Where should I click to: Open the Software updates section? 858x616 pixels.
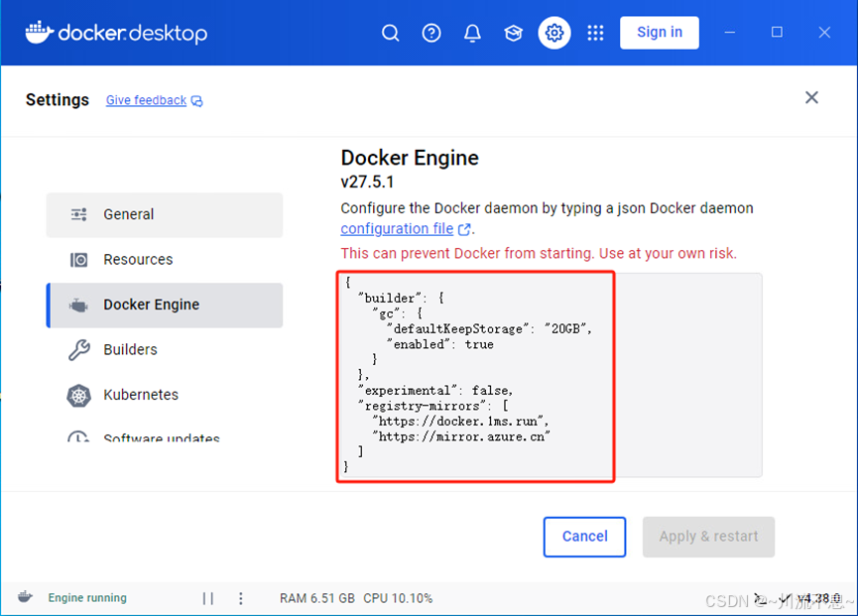(x=165, y=435)
